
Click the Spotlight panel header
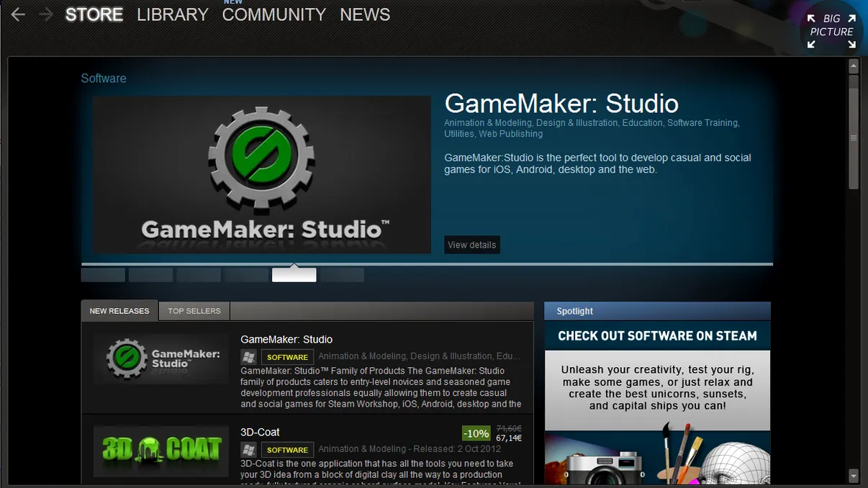[657, 311]
